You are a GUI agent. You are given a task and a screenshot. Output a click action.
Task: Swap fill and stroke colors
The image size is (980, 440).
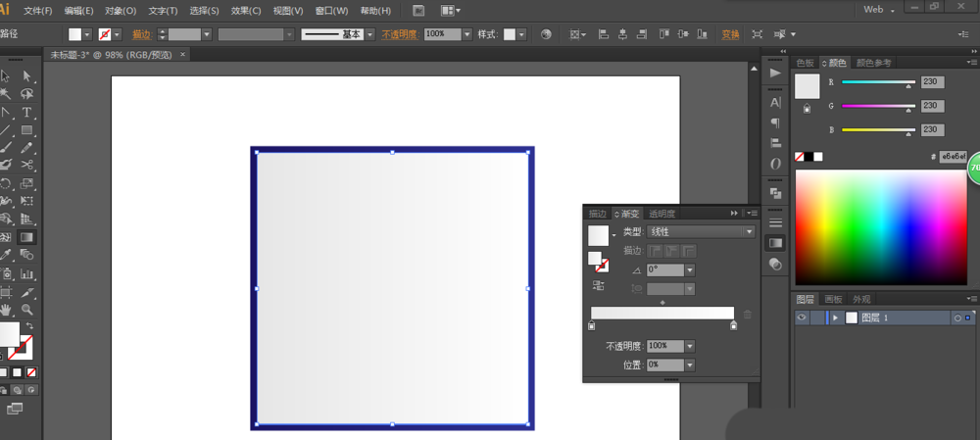29,326
